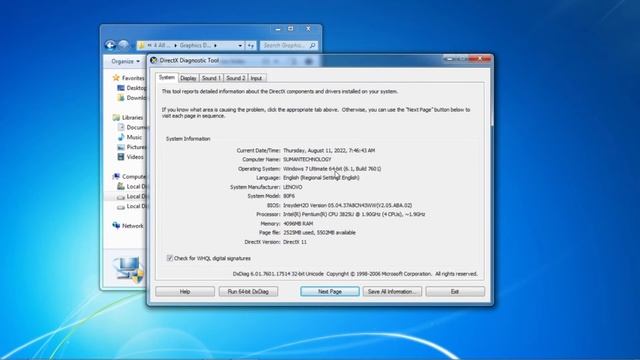The height and width of the screenshot is (360, 640).
Task: Click Run 64-bit DxDiag button
Action: click(x=248, y=291)
